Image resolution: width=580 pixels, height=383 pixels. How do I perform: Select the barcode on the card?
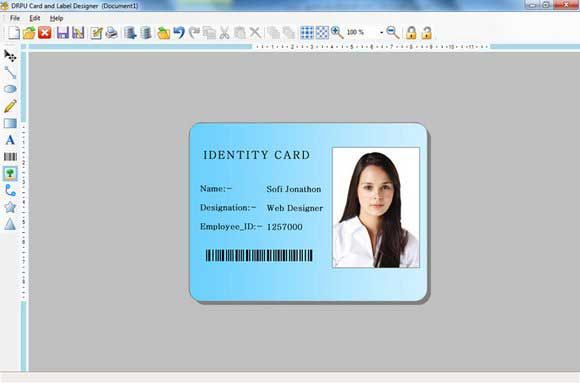click(x=259, y=256)
